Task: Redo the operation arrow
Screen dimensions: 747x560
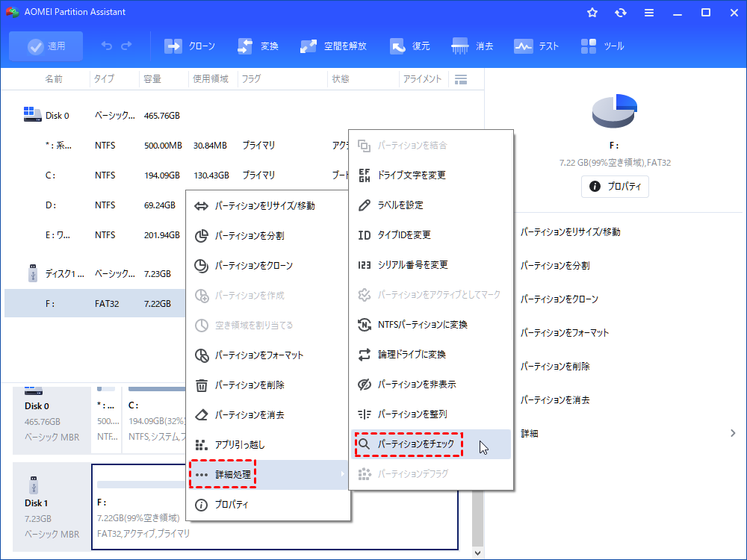Action: (126, 46)
